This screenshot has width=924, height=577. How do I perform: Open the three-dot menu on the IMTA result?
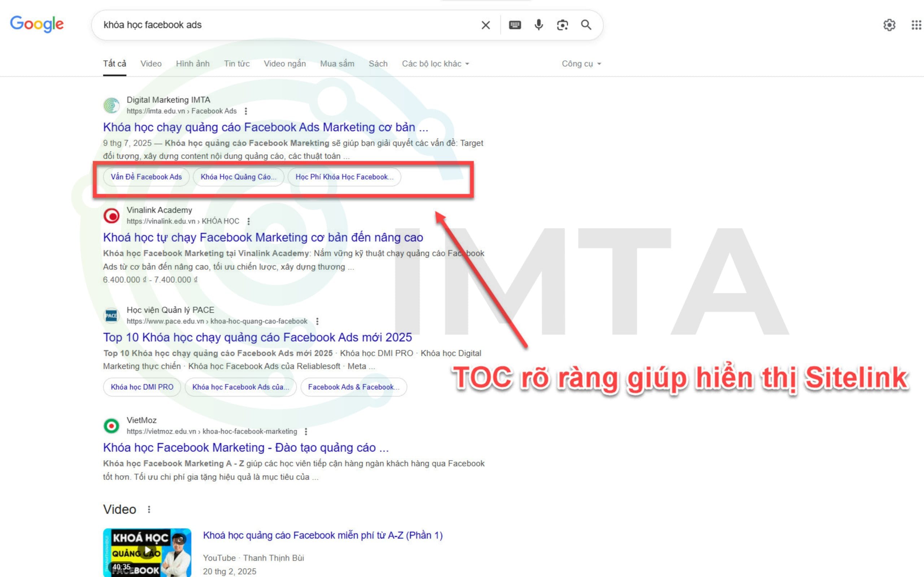coord(246,111)
